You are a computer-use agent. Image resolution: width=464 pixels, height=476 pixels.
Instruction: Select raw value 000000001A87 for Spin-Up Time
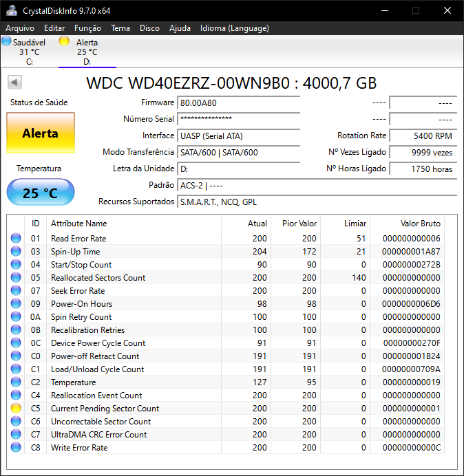pyautogui.click(x=411, y=251)
